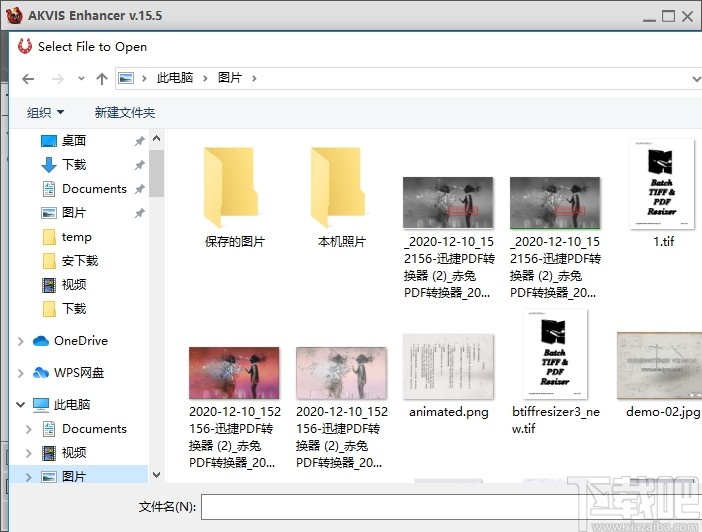Expand 图片 under 此电脑

(29, 477)
